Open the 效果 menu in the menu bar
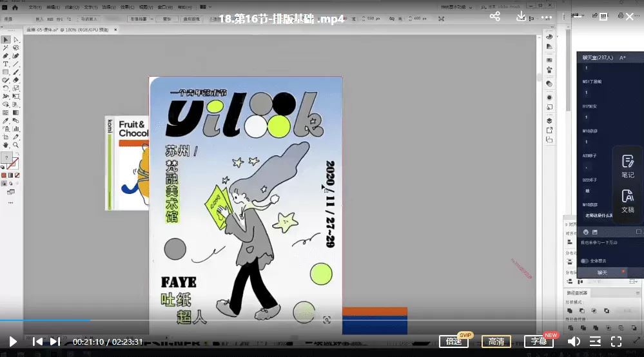Viewport: 644px width, 357px height. point(122,7)
